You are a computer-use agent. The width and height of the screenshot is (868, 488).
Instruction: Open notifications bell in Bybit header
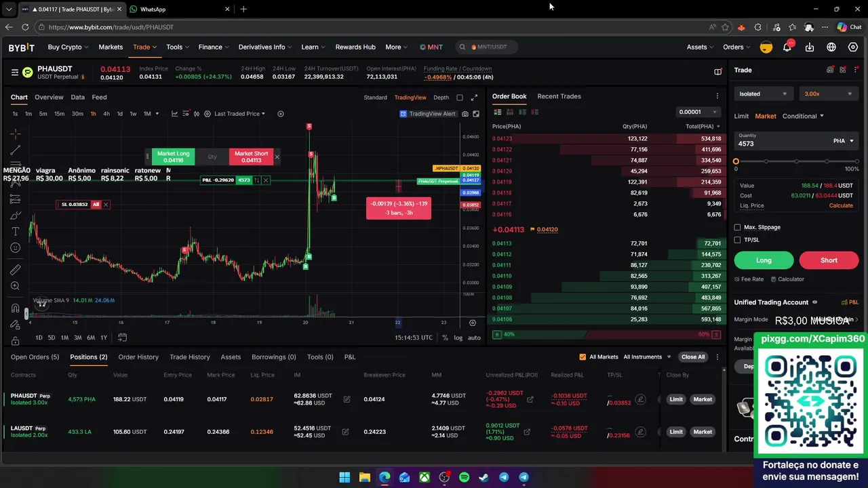point(787,47)
